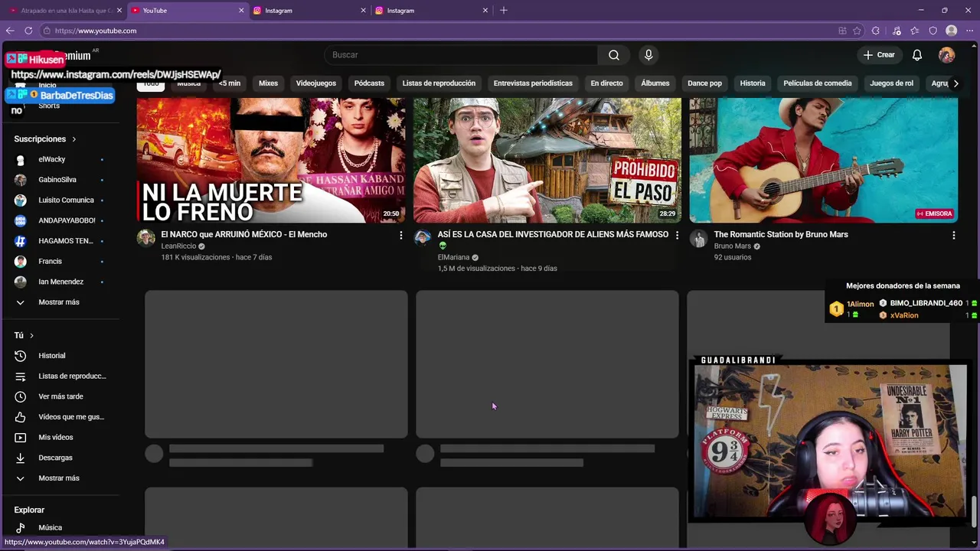Close the YouTube browser tab
The height and width of the screenshot is (551, 980).
241,11
